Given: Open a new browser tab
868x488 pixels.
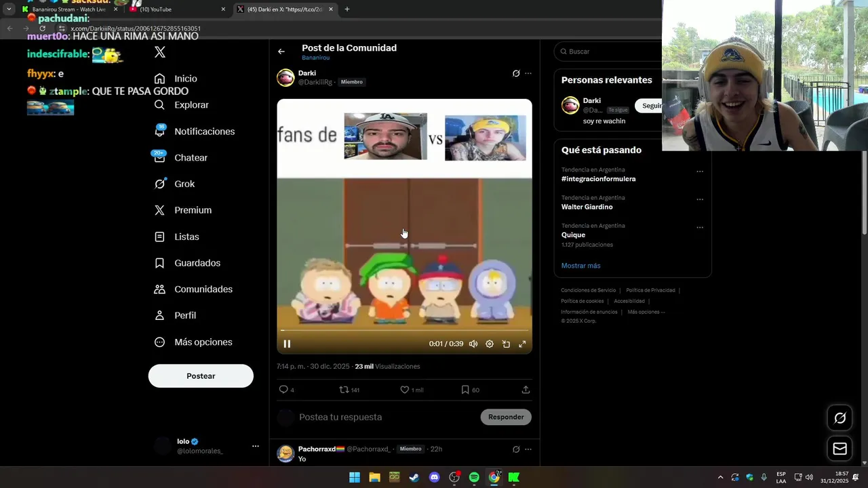Looking at the screenshot, I should click(x=347, y=9).
